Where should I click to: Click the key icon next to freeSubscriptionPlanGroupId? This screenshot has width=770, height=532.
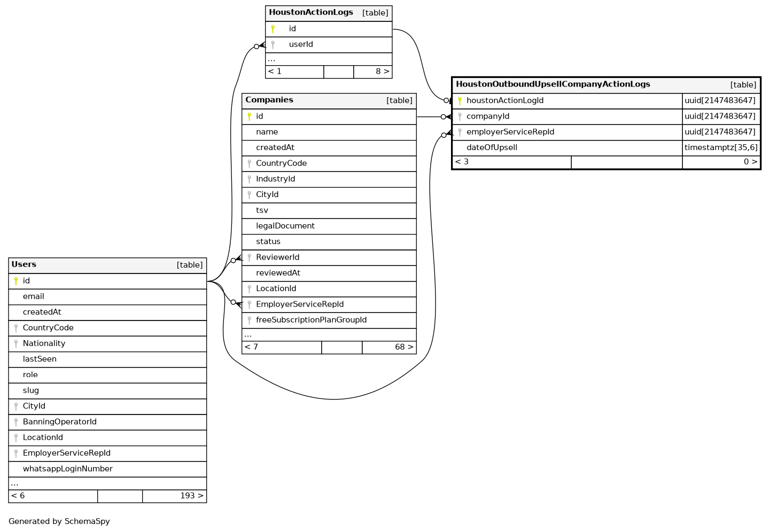pyautogui.click(x=249, y=320)
